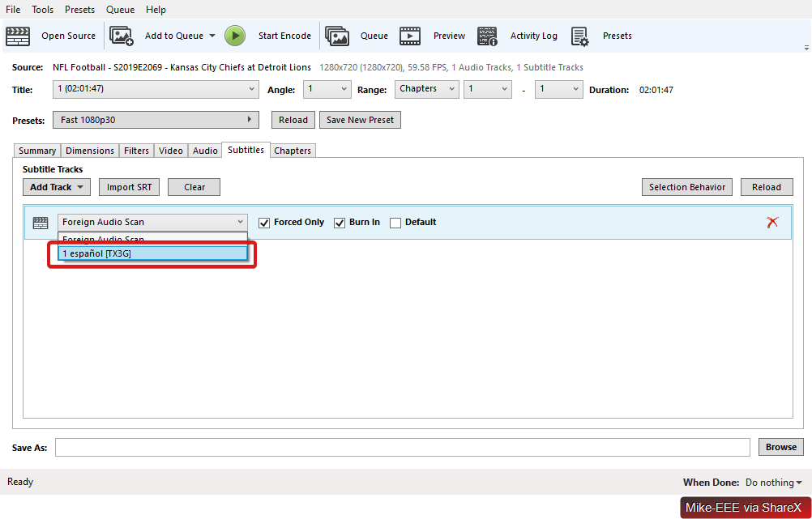Screen dimensions: 812x519
Task: Click the Save As file path field
Action: click(402, 447)
